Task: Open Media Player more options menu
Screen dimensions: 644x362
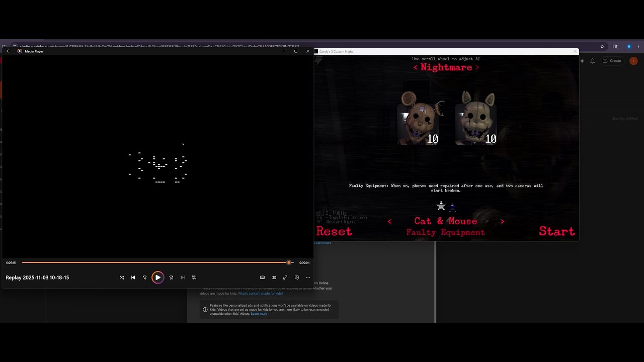Action: pos(308,278)
